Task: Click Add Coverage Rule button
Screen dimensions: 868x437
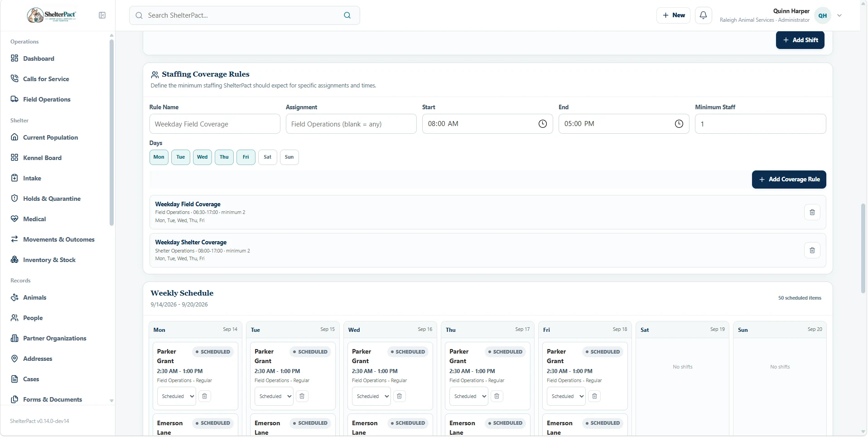Action: (789, 180)
